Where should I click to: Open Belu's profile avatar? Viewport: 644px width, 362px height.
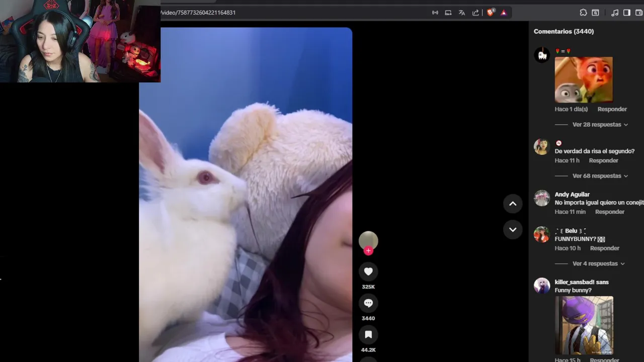[x=542, y=234]
